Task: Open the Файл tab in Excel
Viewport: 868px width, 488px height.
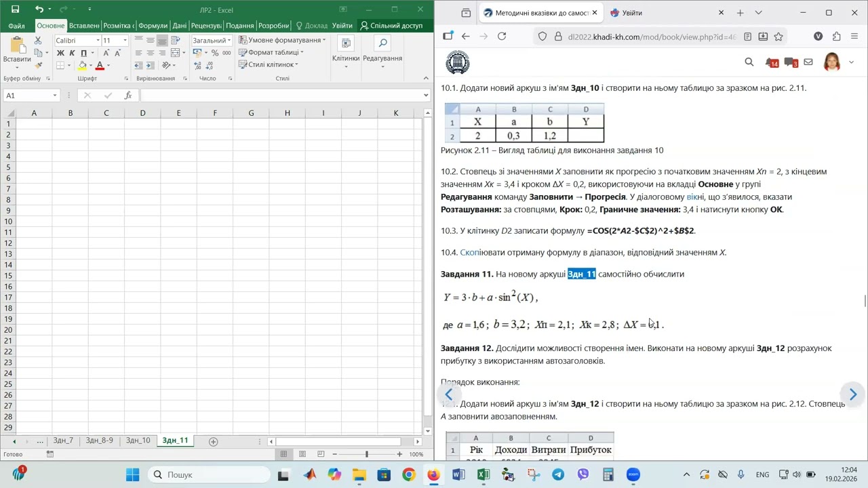Action: pyautogui.click(x=17, y=26)
